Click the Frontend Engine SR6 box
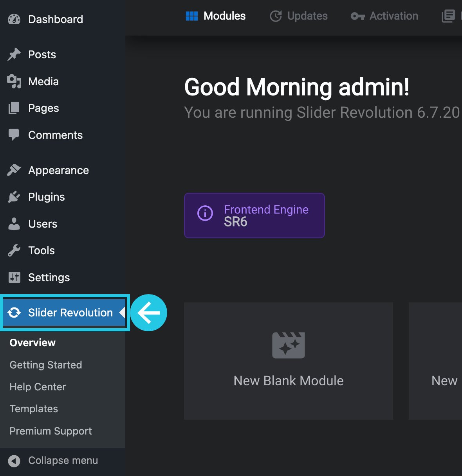Image resolution: width=462 pixels, height=476 pixels. [254, 216]
